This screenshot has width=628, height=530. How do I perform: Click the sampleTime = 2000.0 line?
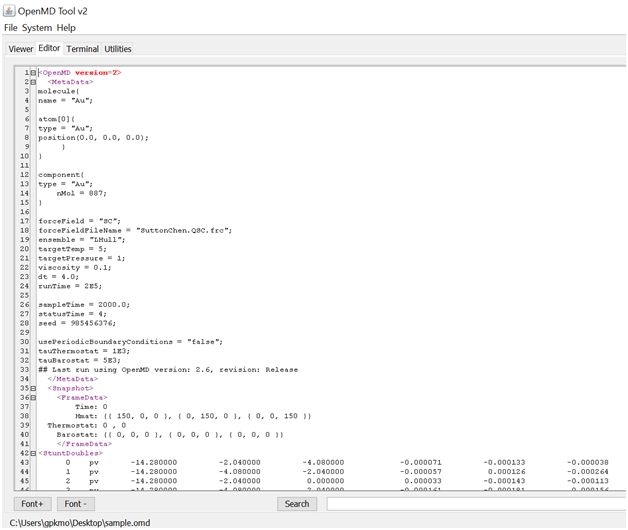pos(84,305)
